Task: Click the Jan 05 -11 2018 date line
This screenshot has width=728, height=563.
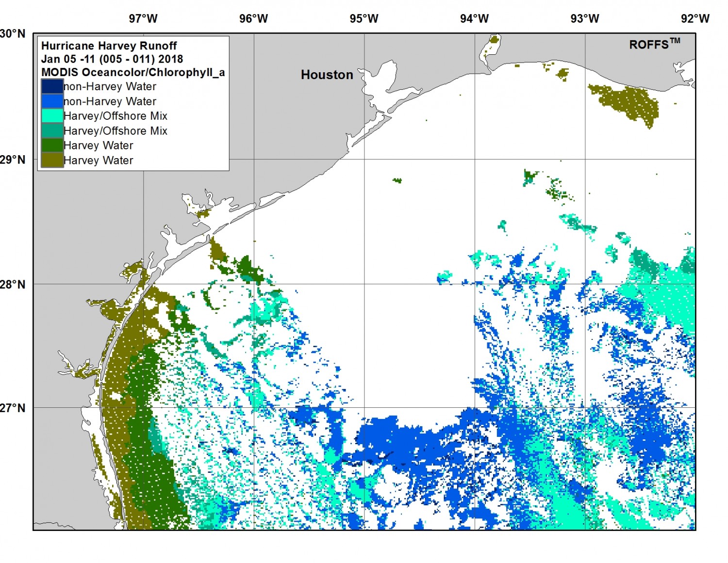Action: (112, 59)
